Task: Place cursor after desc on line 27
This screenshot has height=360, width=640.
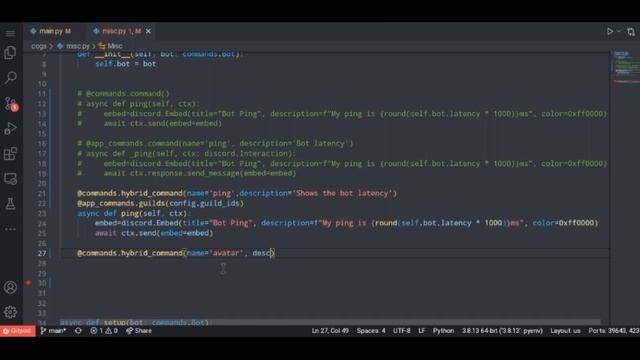Action: pyautogui.click(x=271, y=253)
